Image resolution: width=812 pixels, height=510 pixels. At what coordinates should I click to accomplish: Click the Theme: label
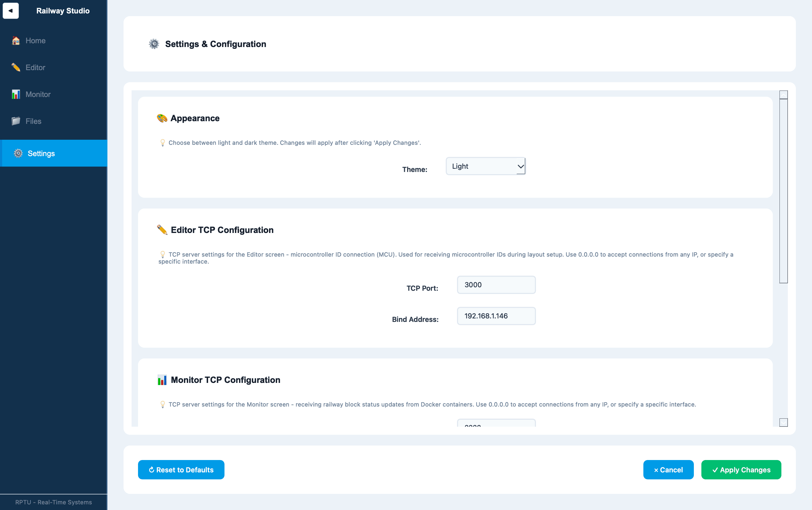coord(415,169)
